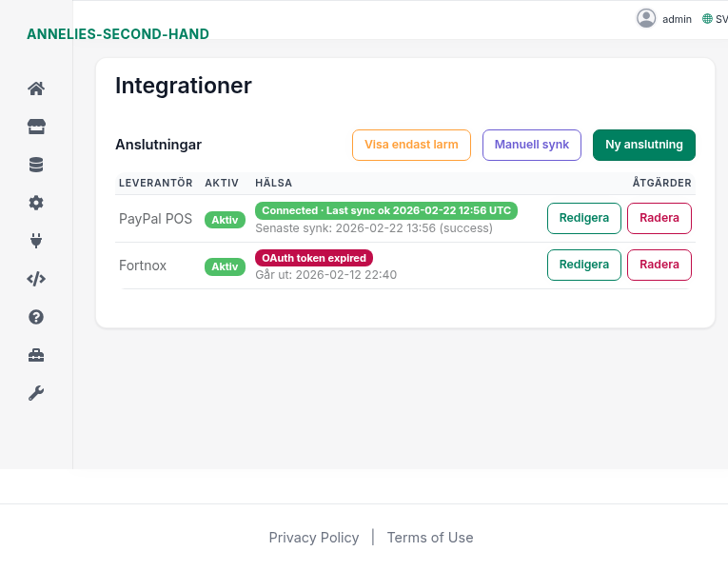Open the settings gear icon
The image size is (728, 571).
point(36,203)
